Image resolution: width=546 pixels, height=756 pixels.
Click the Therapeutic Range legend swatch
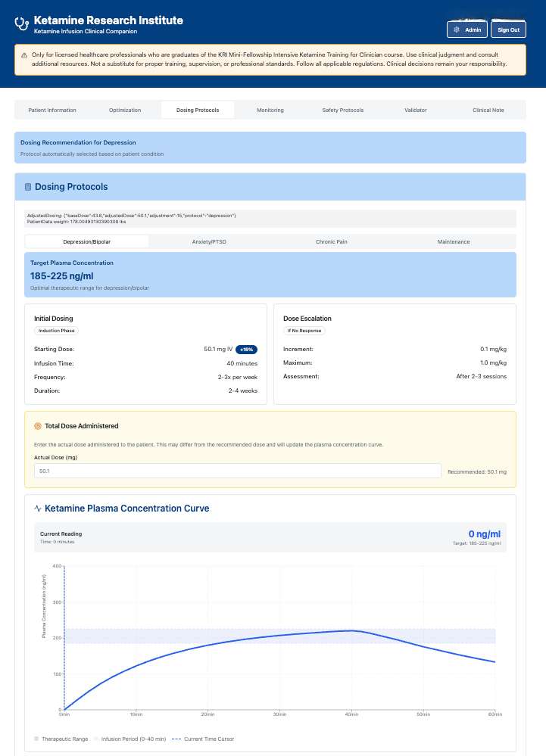pyautogui.click(x=36, y=738)
